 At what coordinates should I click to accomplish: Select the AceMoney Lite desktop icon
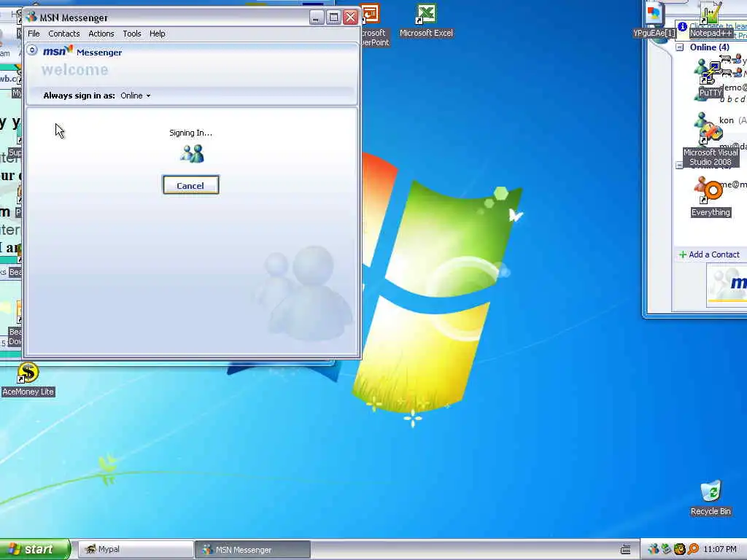[x=28, y=379]
